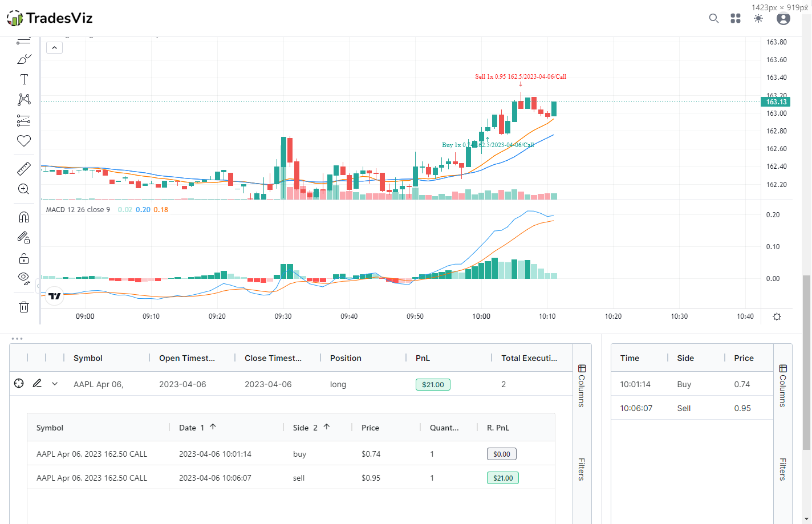Sort by PnL column header
Image resolution: width=812 pixels, height=524 pixels.
[x=423, y=358]
